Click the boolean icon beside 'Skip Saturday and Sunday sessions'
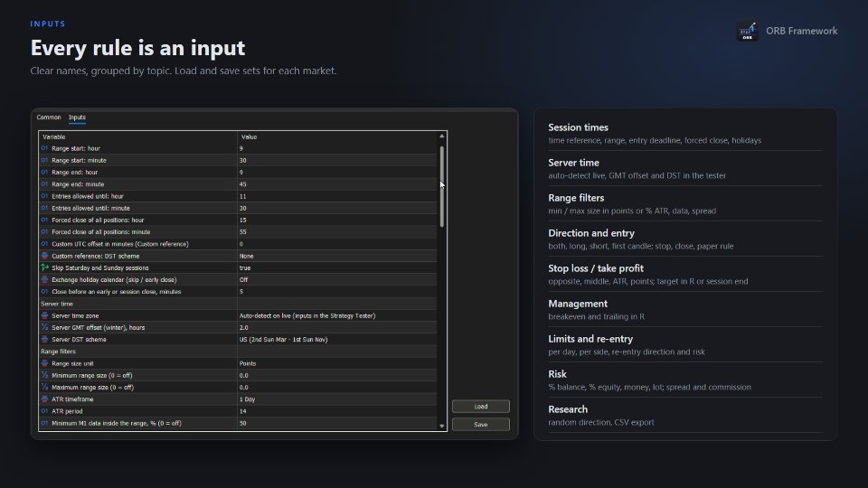 44,267
